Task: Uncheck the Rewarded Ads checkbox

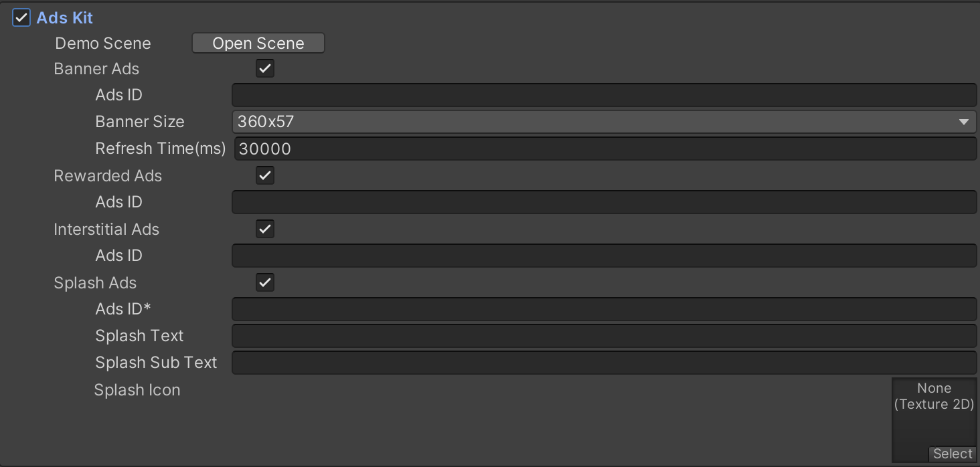Action: (265, 175)
